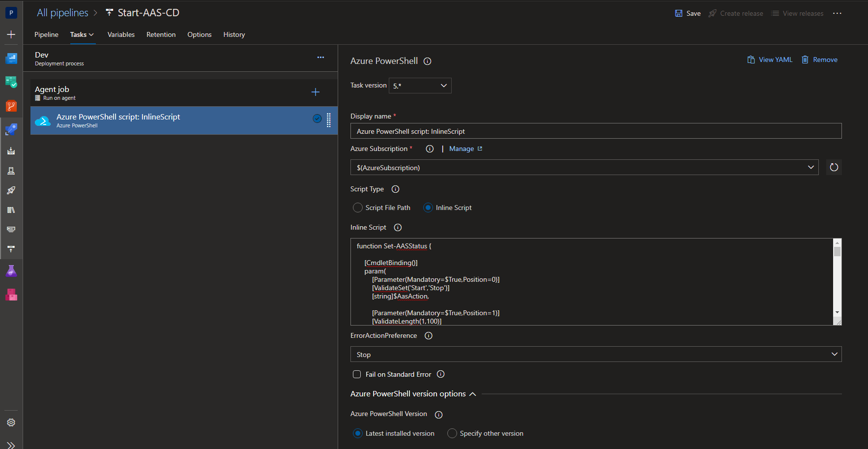This screenshot has height=449, width=868.
Task: Click the Fail on Standard Error info icon
Action: tap(441, 374)
